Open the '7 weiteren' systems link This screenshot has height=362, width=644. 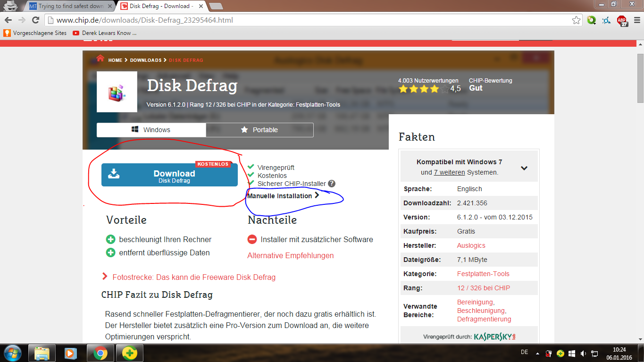pyautogui.click(x=450, y=172)
